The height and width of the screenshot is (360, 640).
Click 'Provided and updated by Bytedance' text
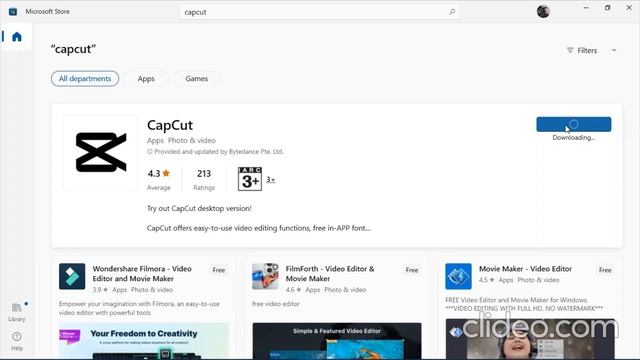pos(215,151)
